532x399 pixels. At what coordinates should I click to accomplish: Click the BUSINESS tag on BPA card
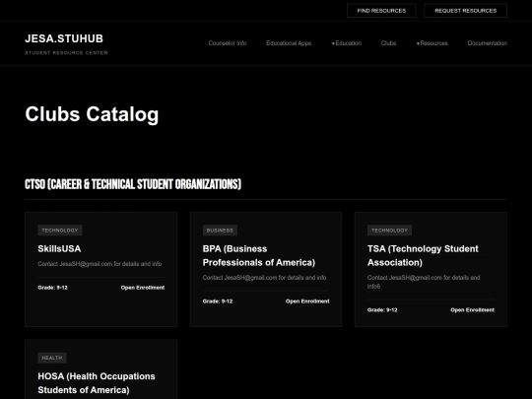click(220, 231)
